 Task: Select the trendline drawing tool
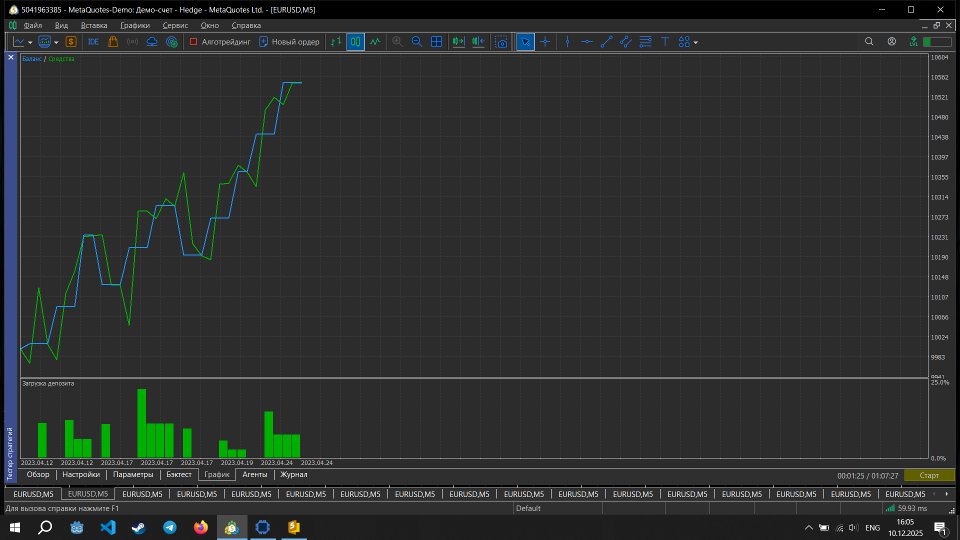tap(606, 42)
